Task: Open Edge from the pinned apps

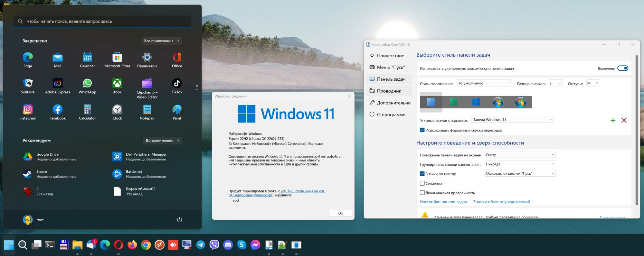Action: pyautogui.click(x=28, y=60)
